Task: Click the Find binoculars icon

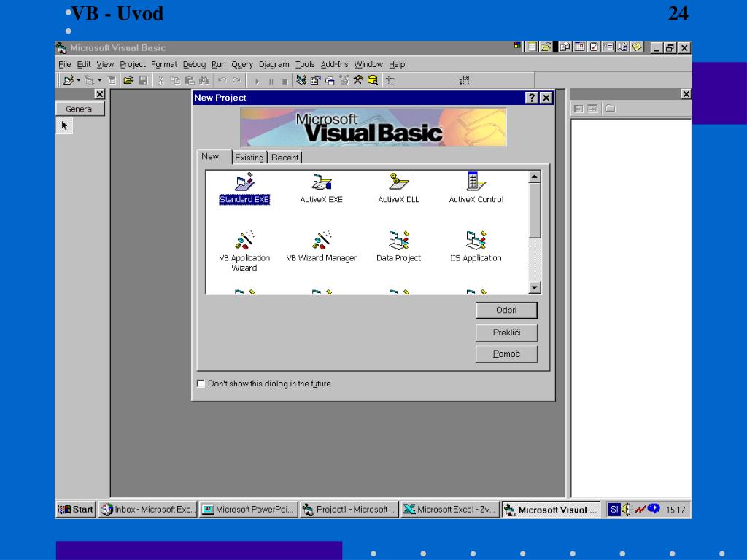Action: 204,80
